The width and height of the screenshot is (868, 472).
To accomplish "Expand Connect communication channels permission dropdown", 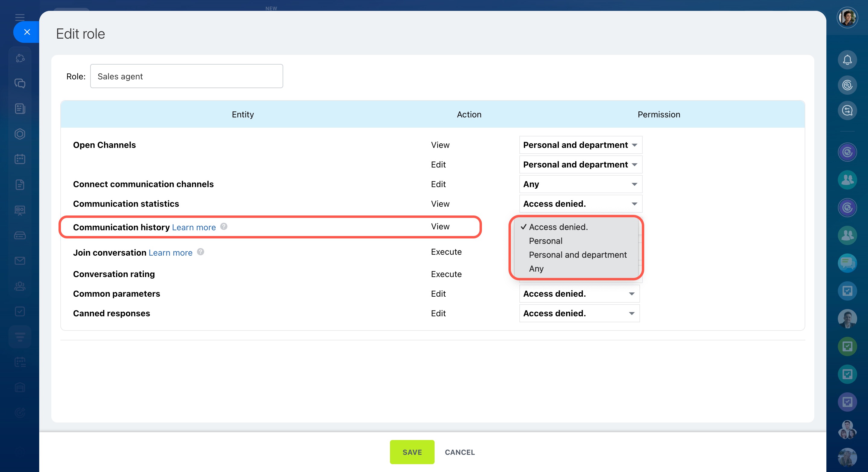I will [x=580, y=184].
